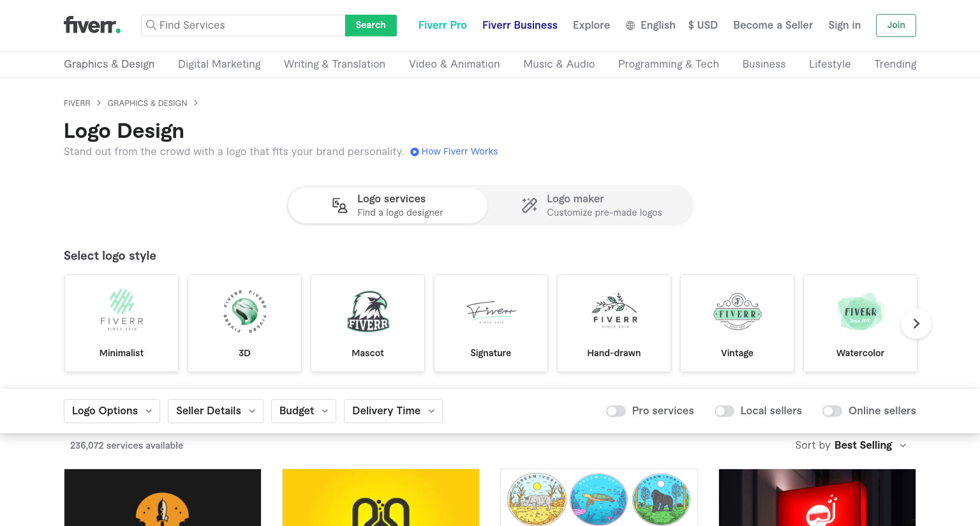The width and height of the screenshot is (980, 526).
Task: Select the Signature logo style
Action: (x=491, y=323)
